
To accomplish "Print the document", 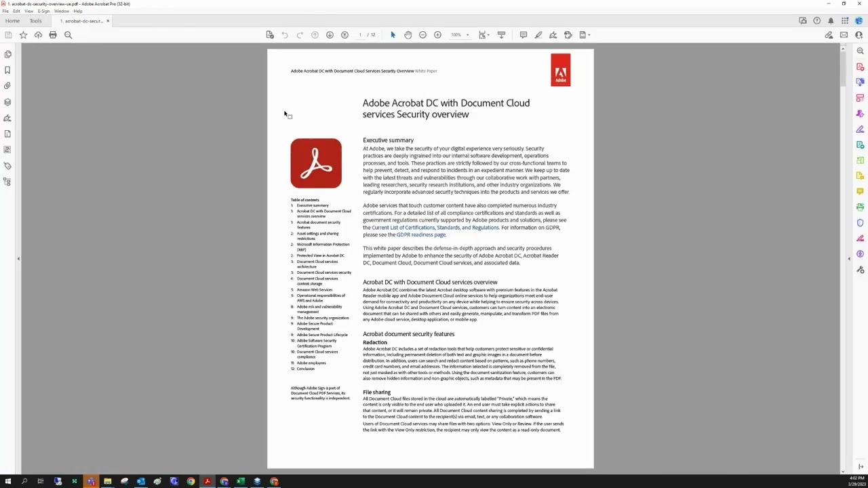I will [53, 35].
